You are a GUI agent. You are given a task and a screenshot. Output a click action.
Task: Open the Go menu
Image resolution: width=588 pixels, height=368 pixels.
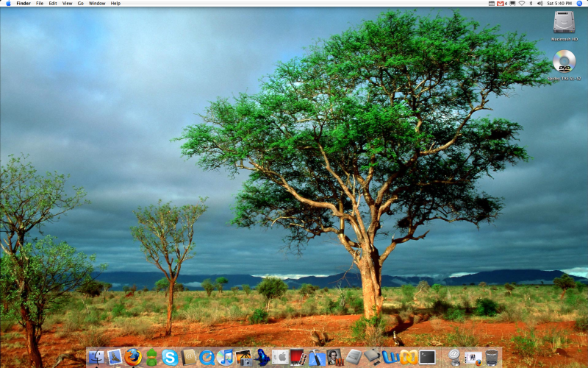(81, 4)
